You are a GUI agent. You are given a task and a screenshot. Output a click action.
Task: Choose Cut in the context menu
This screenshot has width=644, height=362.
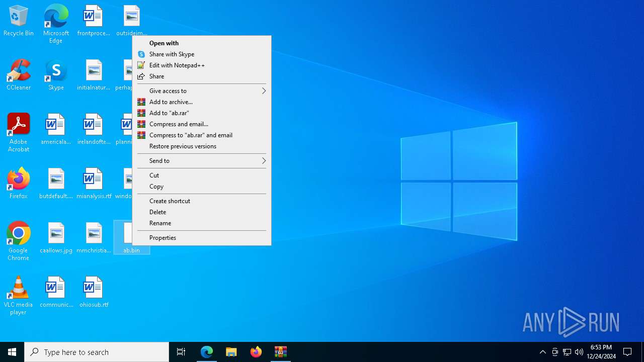pos(201,175)
